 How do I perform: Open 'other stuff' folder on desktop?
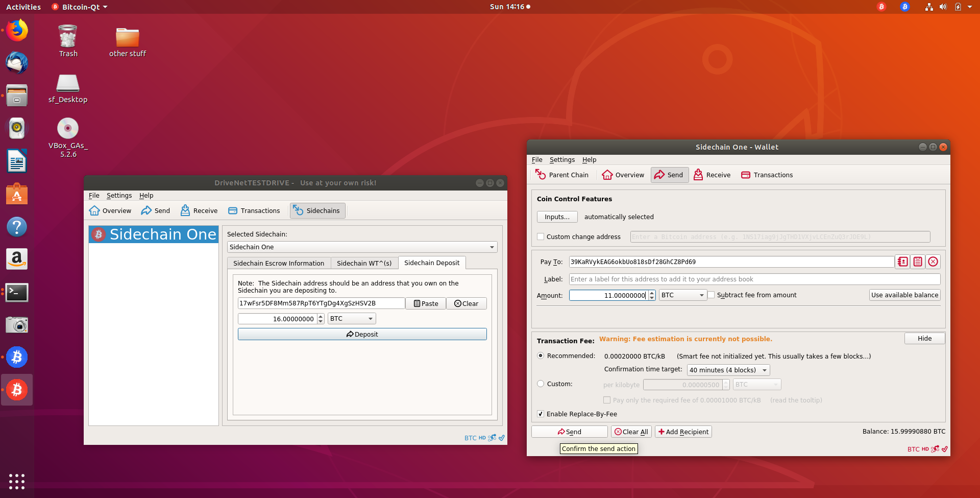[x=128, y=41]
